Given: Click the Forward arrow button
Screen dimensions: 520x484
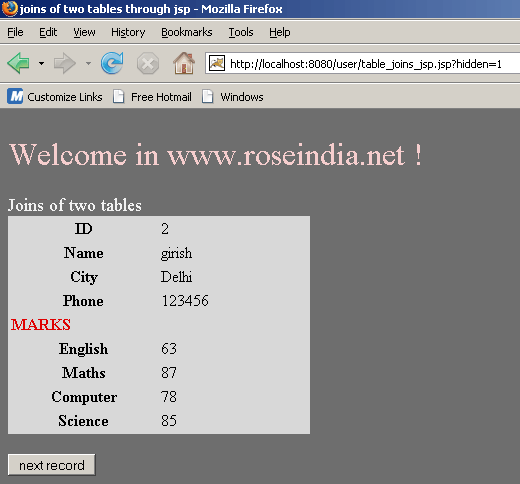Looking at the screenshot, I should click(x=64, y=63).
